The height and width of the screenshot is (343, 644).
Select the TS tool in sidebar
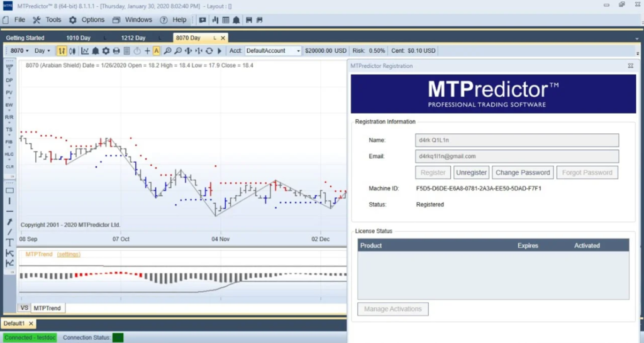(x=9, y=131)
